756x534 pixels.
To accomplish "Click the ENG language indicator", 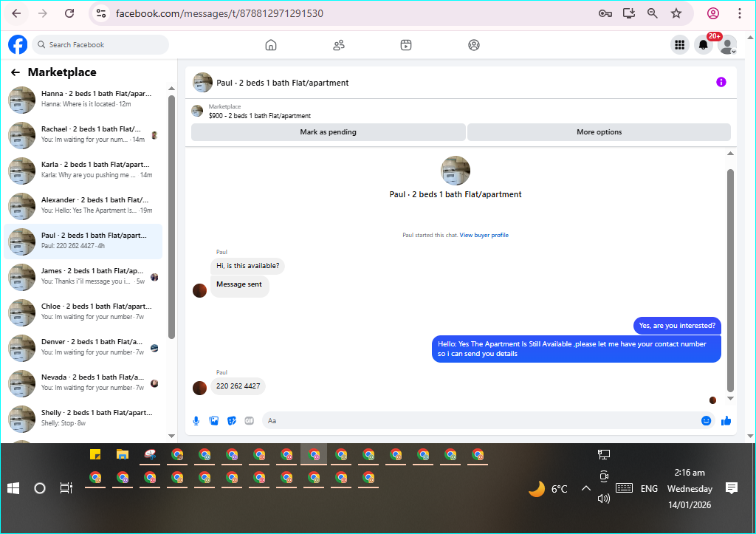I will click(x=649, y=489).
